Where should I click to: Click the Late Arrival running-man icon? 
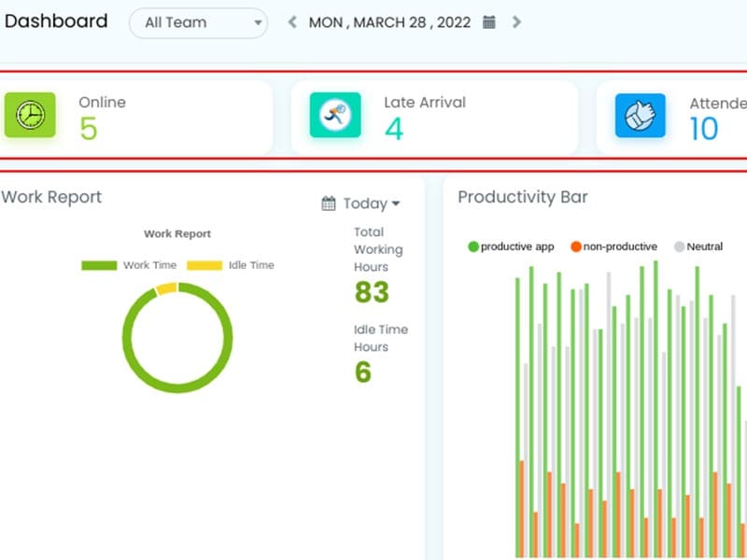[x=335, y=115]
